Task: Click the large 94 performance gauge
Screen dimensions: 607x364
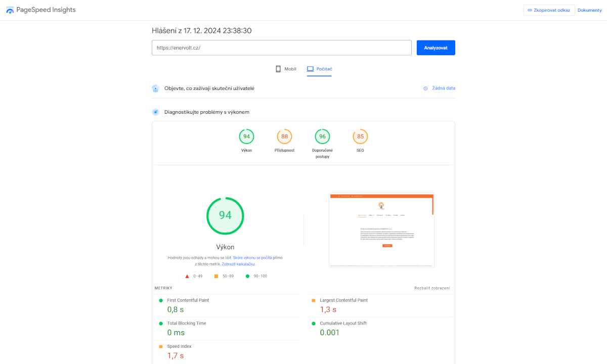Action: click(225, 216)
